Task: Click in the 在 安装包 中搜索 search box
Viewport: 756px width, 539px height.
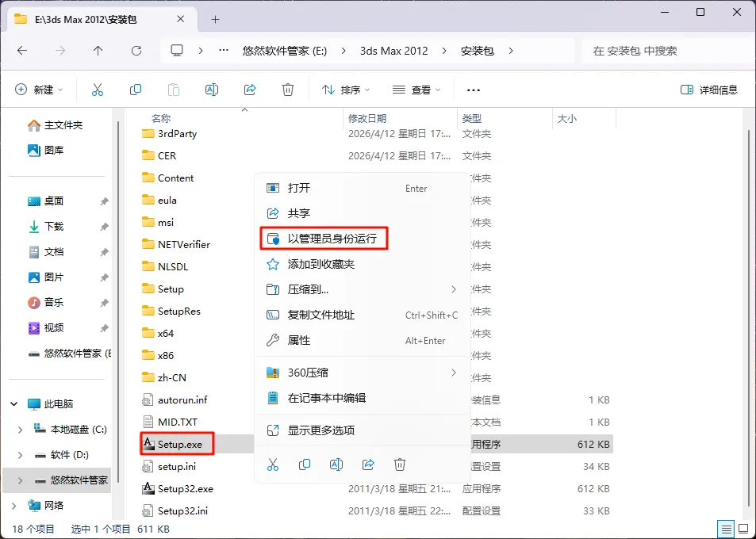Action: 666,51
